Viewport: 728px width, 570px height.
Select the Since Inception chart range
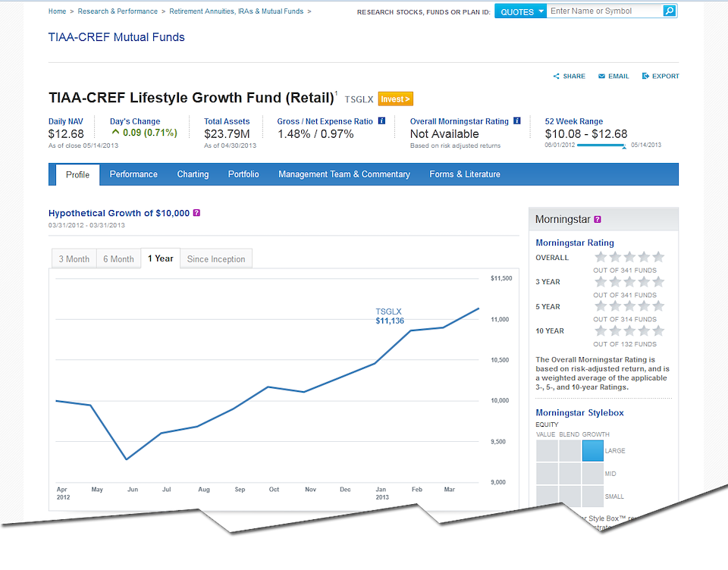point(216,259)
